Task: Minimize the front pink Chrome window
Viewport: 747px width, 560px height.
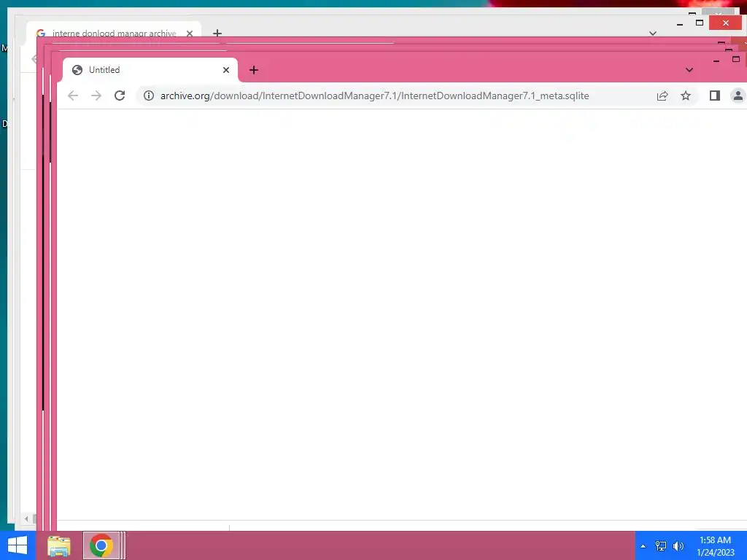Action: coord(716,61)
